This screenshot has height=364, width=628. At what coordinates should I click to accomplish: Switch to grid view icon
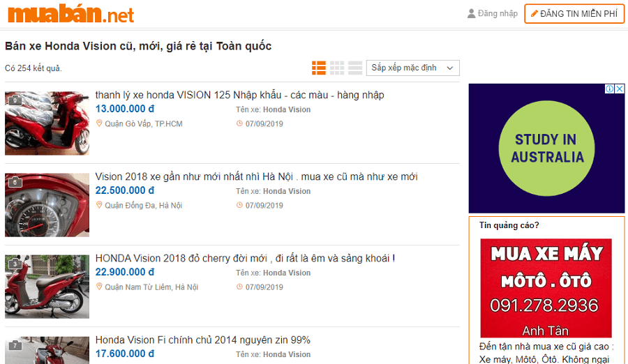click(x=337, y=68)
